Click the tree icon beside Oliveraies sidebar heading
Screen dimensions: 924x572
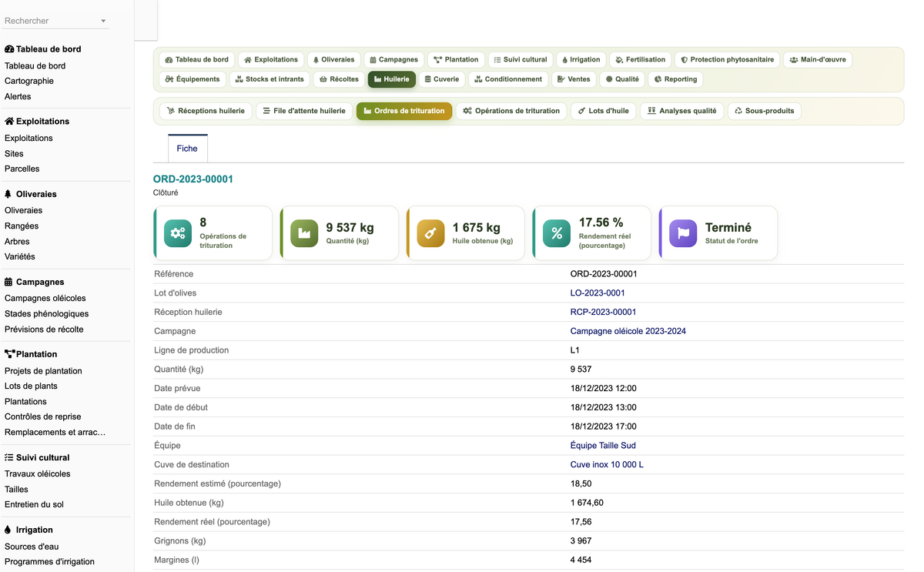tap(8, 194)
